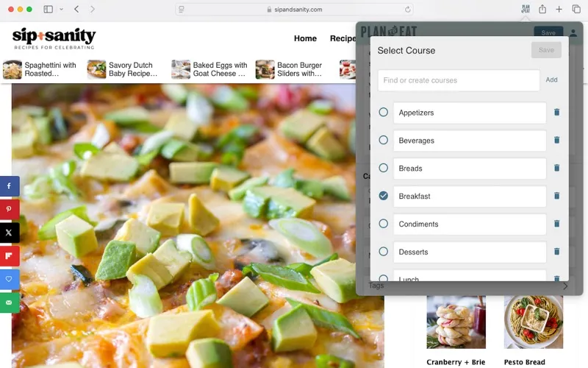Edit the Appetizers course name field
Image resolution: width=588 pixels, height=368 pixels.
470,113
